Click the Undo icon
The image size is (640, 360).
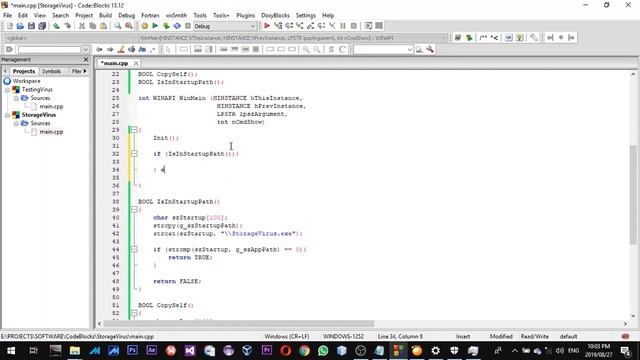tap(56, 26)
